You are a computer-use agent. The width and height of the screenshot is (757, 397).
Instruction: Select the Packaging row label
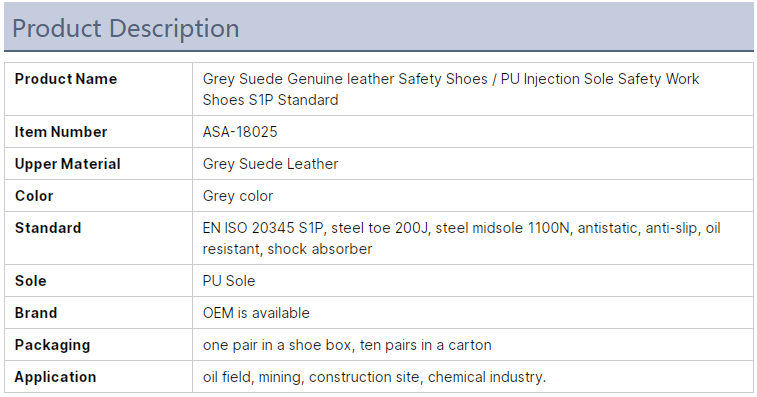52,345
